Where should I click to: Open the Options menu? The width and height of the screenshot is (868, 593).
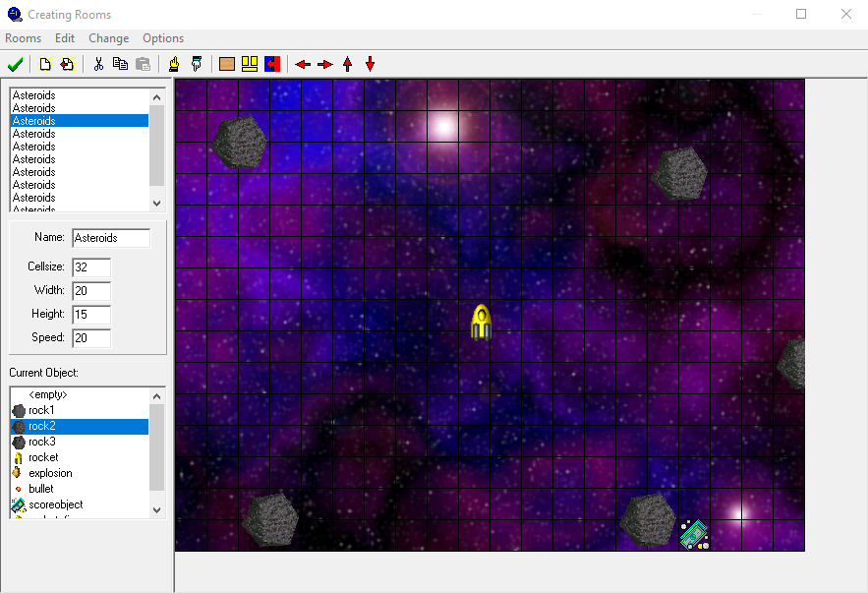[163, 38]
